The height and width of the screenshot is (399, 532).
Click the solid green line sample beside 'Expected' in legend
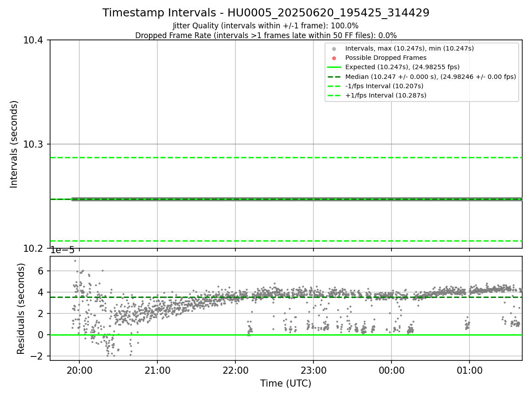334,67
